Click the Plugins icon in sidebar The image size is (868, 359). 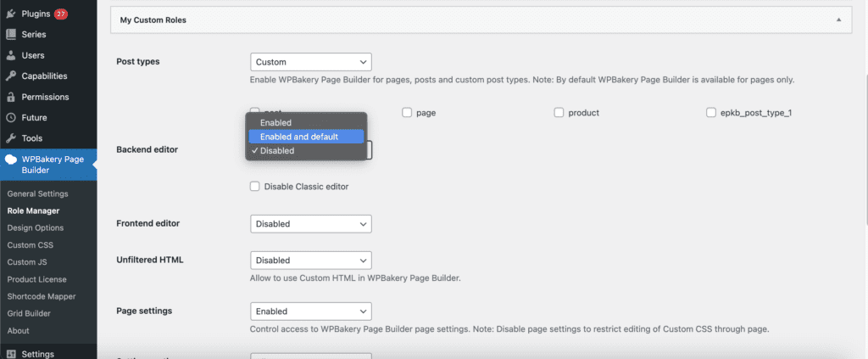[x=10, y=14]
